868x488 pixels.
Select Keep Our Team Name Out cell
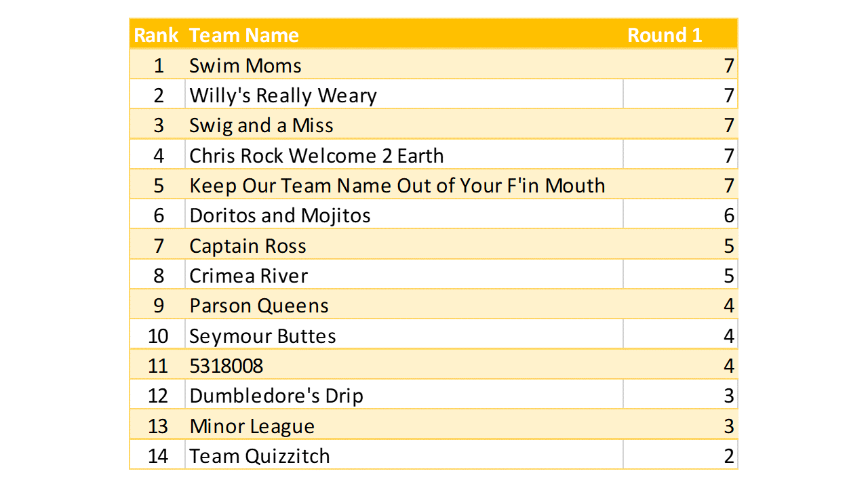tap(397, 186)
